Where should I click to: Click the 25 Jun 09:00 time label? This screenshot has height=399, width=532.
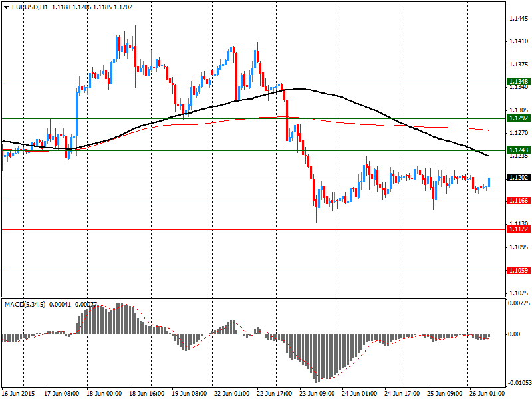[x=444, y=394]
